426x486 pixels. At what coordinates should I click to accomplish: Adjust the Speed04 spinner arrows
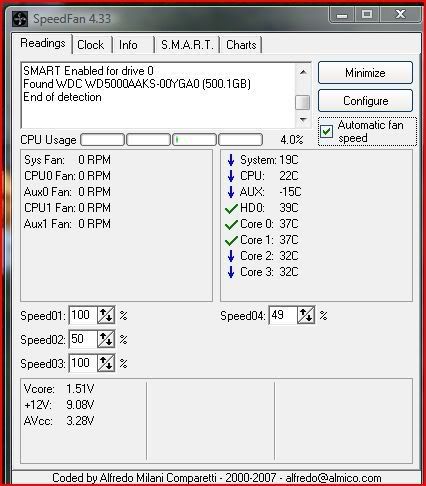point(306,315)
